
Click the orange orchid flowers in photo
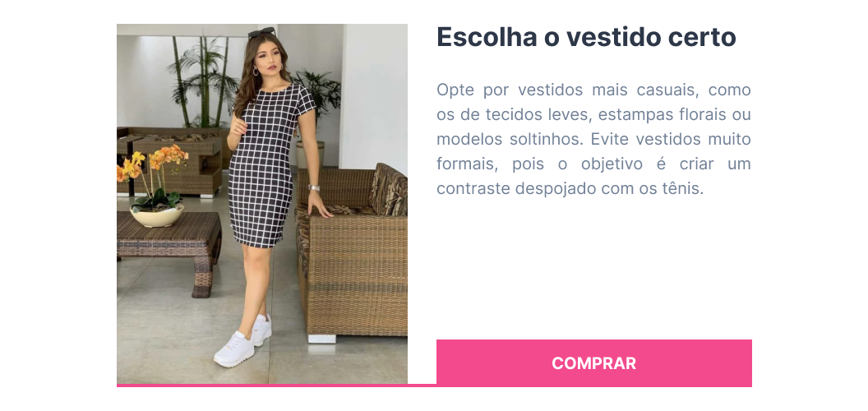[152, 162]
